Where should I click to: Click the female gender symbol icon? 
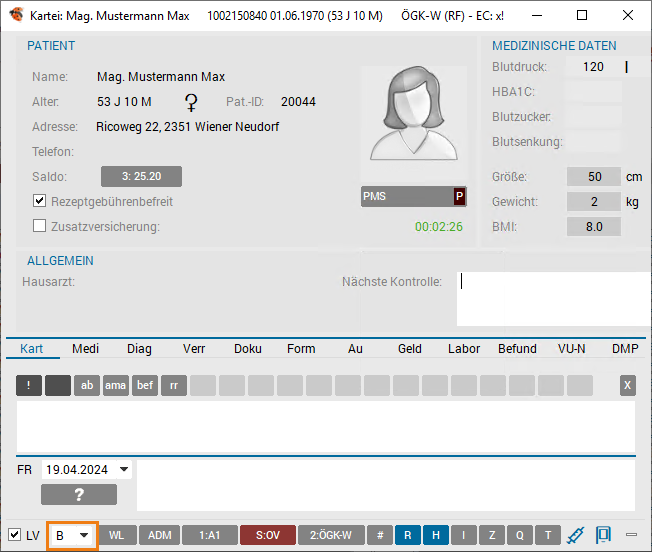point(191,102)
